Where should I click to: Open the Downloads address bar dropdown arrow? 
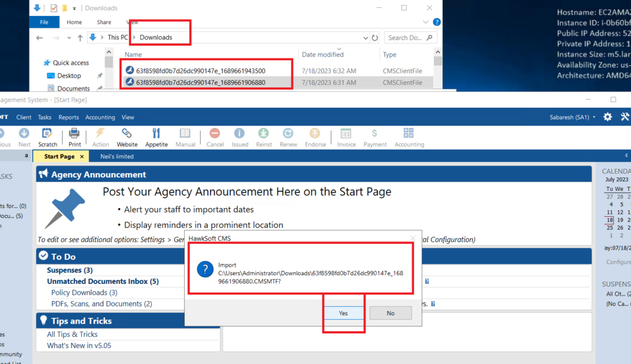pos(365,38)
